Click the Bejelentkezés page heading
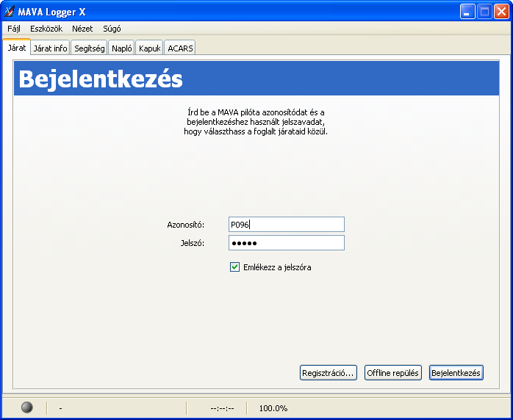513x420 pixels. click(x=101, y=79)
